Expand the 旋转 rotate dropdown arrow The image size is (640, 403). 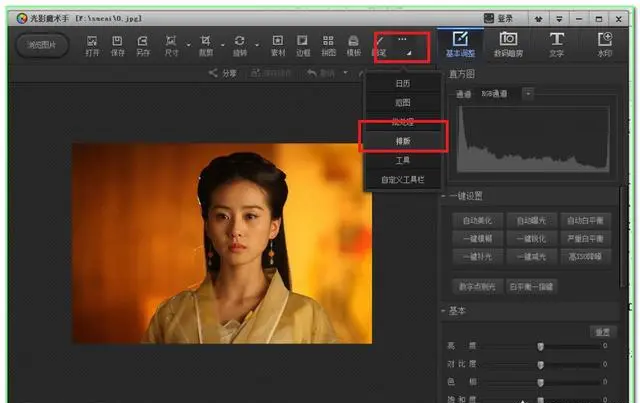coord(257,45)
